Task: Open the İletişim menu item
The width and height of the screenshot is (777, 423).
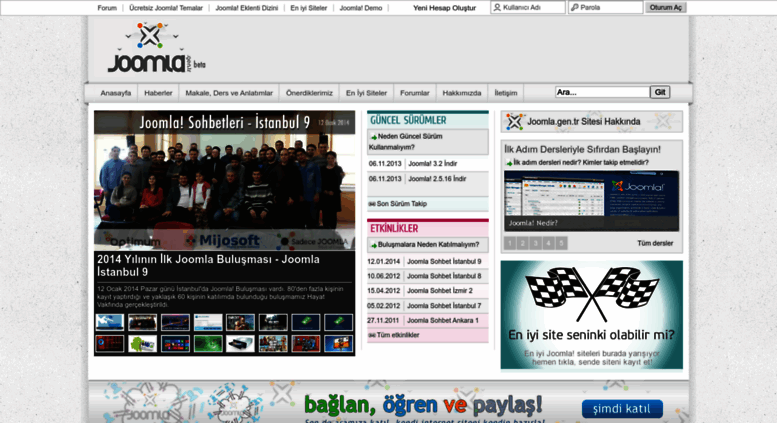Action: (506, 93)
